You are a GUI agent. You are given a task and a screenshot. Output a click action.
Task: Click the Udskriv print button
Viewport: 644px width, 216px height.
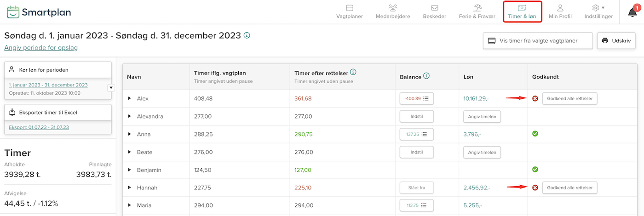click(x=616, y=40)
